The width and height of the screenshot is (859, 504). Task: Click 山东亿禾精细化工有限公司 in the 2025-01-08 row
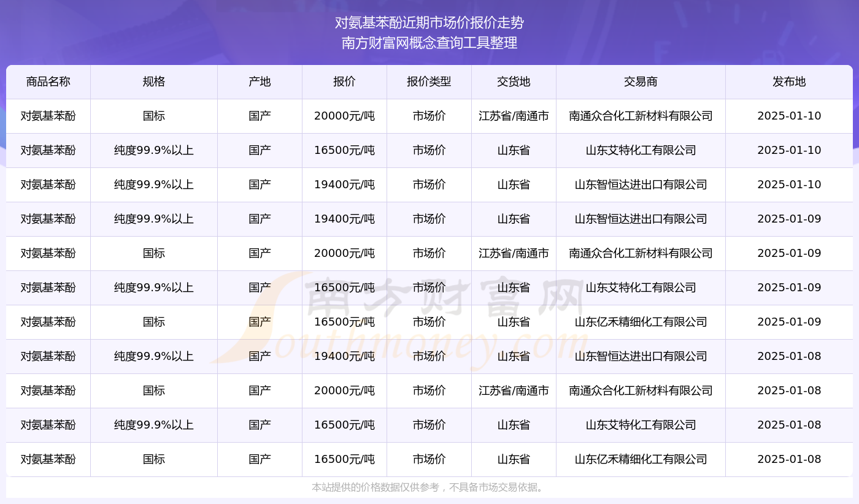point(641,459)
